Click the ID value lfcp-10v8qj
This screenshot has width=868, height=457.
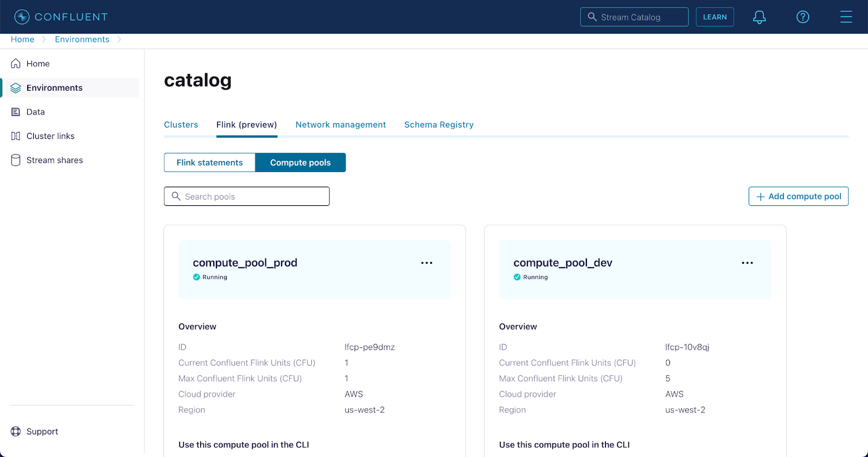687,347
